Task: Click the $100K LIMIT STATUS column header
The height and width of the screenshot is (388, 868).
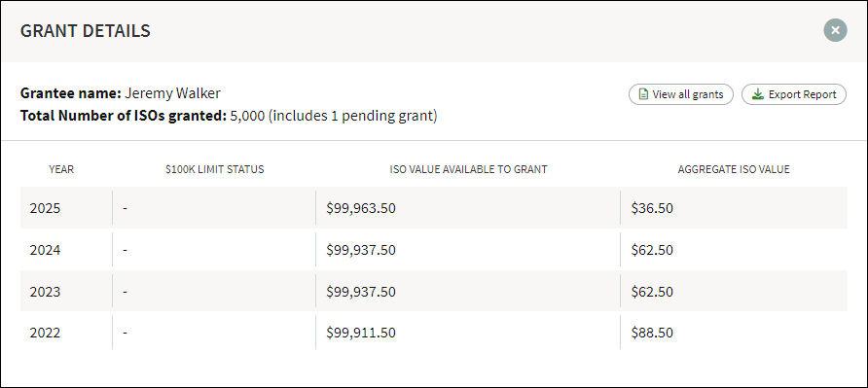Action: point(215,169)
